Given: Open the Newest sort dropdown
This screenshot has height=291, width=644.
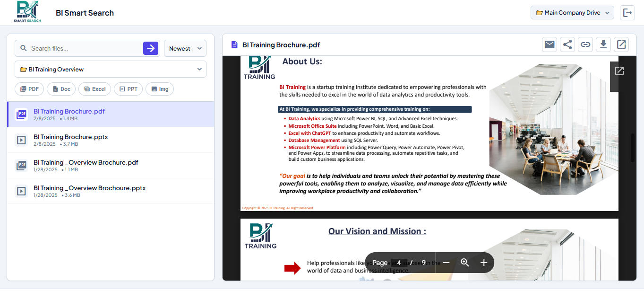Looking at the screenshot, I should [x=185, y=48].
